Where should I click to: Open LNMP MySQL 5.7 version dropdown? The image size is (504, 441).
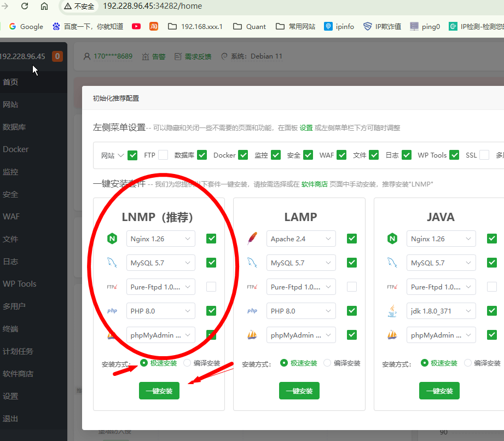[x=161, y=263]
